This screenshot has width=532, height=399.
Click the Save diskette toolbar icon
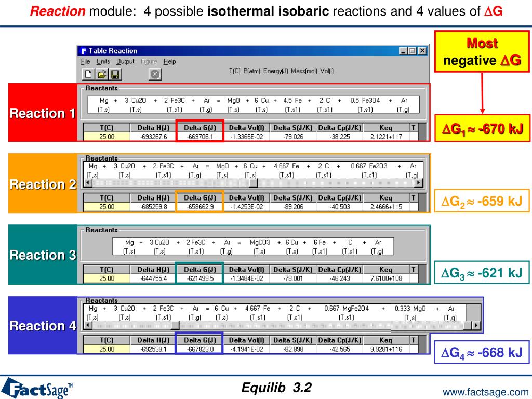115,74
